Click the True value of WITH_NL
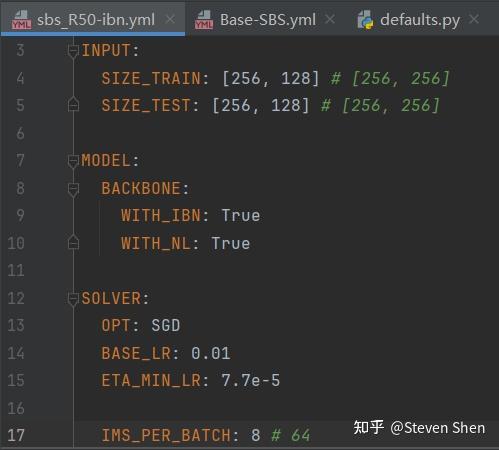Screen dimensions: 499x450 [231, 244]
